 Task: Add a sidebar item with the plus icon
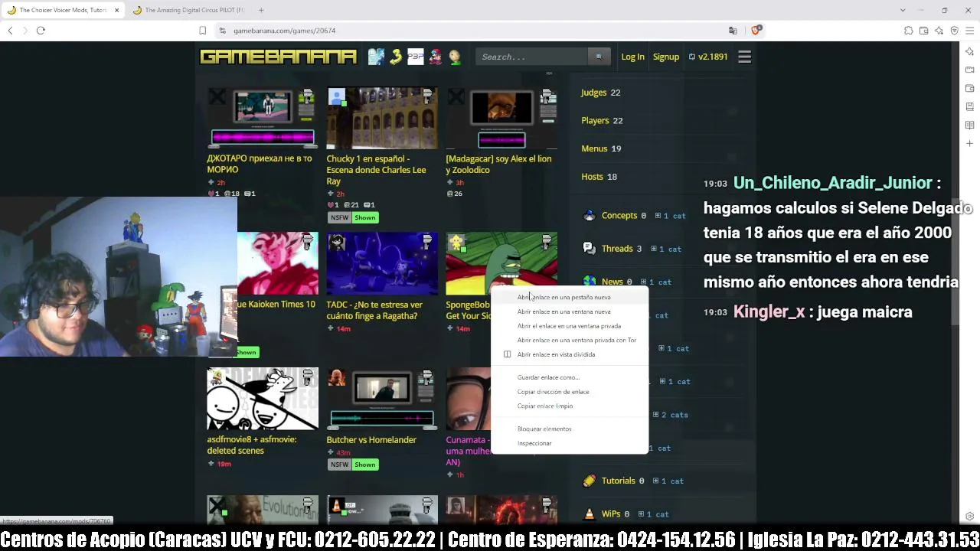point(969,143)
